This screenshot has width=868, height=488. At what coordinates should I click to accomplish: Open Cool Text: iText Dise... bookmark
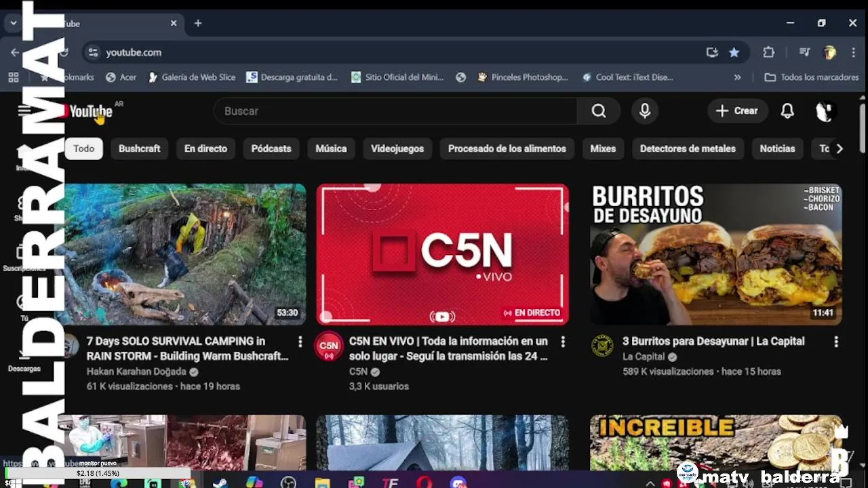click(x=627, y=77)
